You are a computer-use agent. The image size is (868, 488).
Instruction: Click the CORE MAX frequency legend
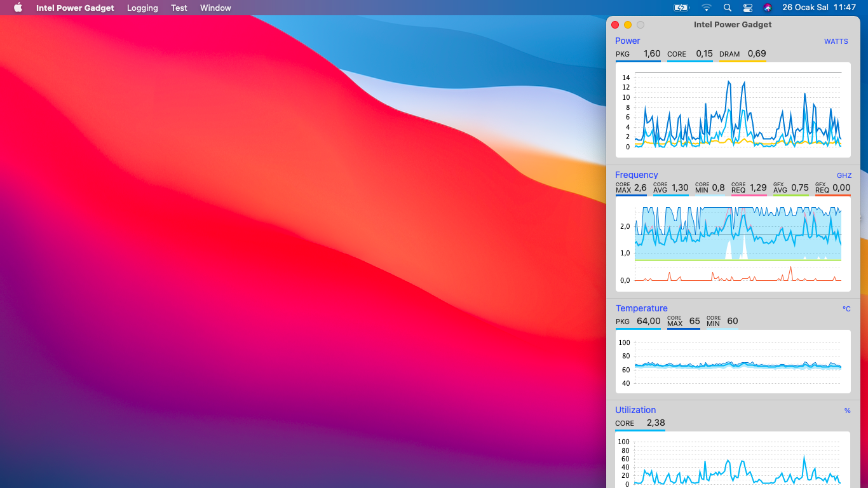(x=631, y=188)
